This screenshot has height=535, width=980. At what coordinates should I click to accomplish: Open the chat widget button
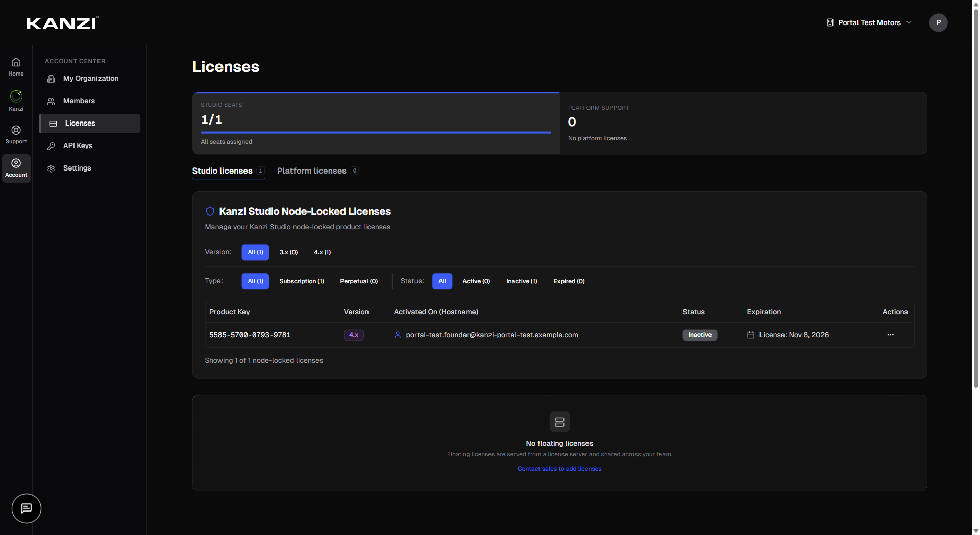pyautogui.click(x=27, y=508)
